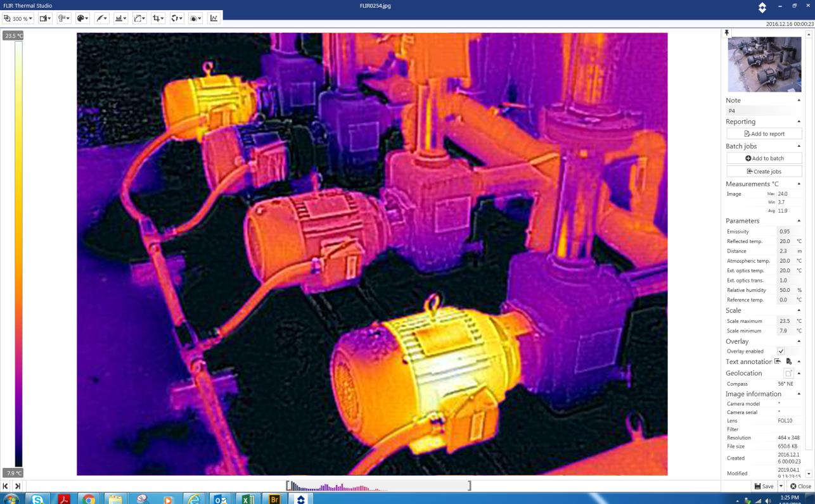The height and width of the screenshot is (504, 815).
Task: Open the Save options dropdown arrow
Action: coord(781,486)
